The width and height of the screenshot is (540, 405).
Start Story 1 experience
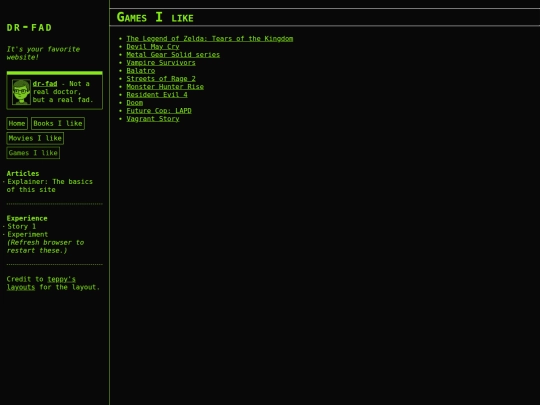22,226
